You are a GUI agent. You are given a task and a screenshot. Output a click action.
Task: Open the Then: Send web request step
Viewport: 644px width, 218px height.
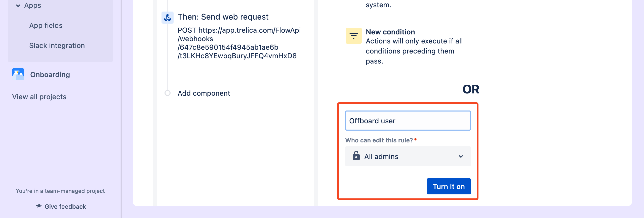(223, 17)
